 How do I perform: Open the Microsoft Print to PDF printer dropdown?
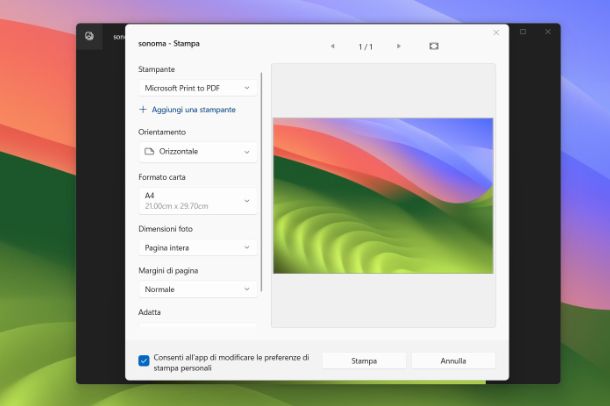point(198,88)
